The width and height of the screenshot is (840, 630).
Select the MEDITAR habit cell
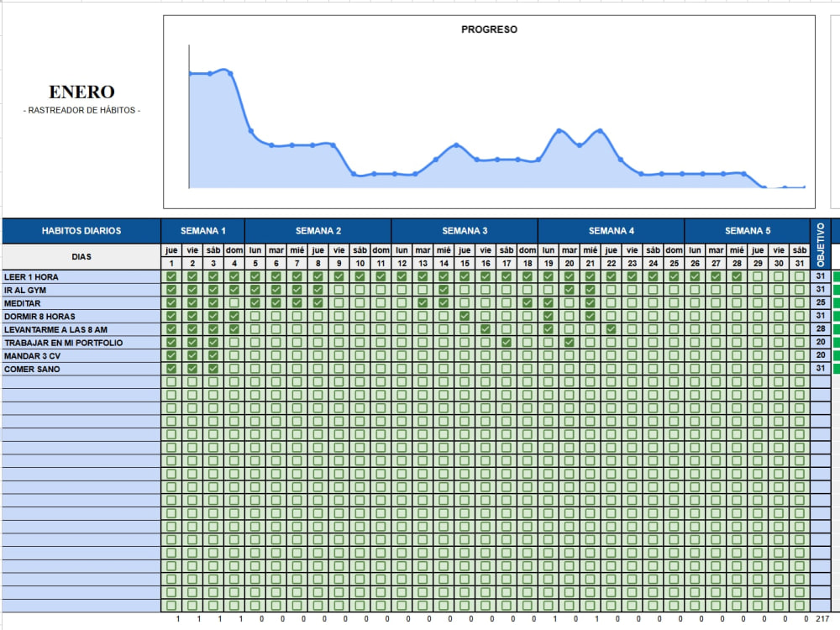point(81,303)
